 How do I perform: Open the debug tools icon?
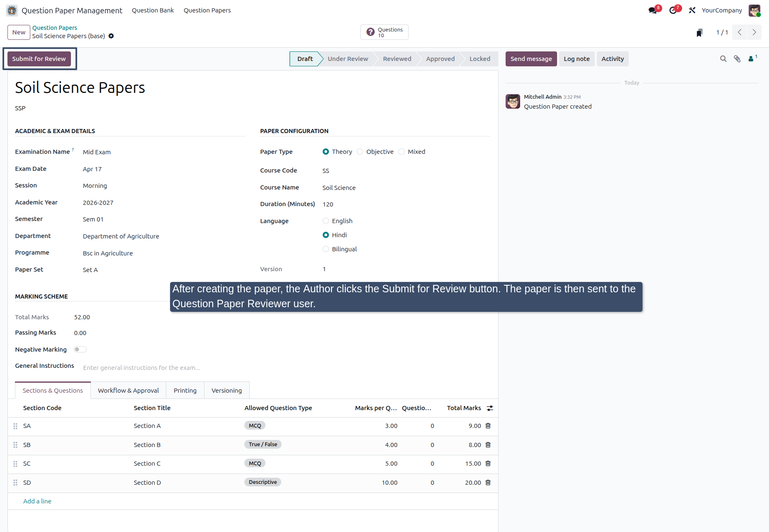[692, 10]
